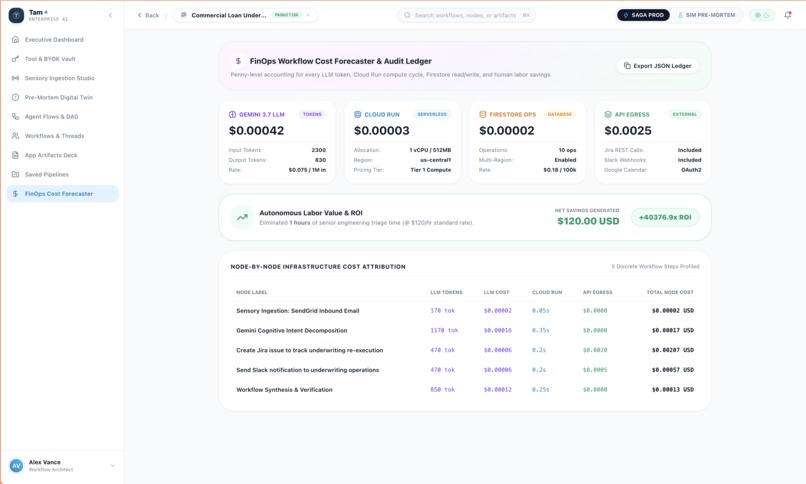Open Executive Dashboard from the sidebar
806x484 pixels.
pos(62,40)
